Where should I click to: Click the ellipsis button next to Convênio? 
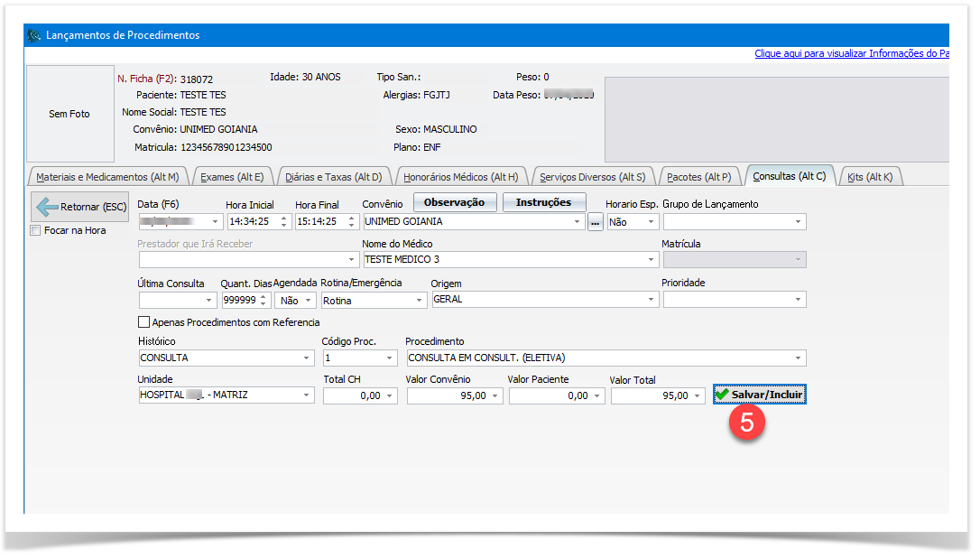point(595,222)
